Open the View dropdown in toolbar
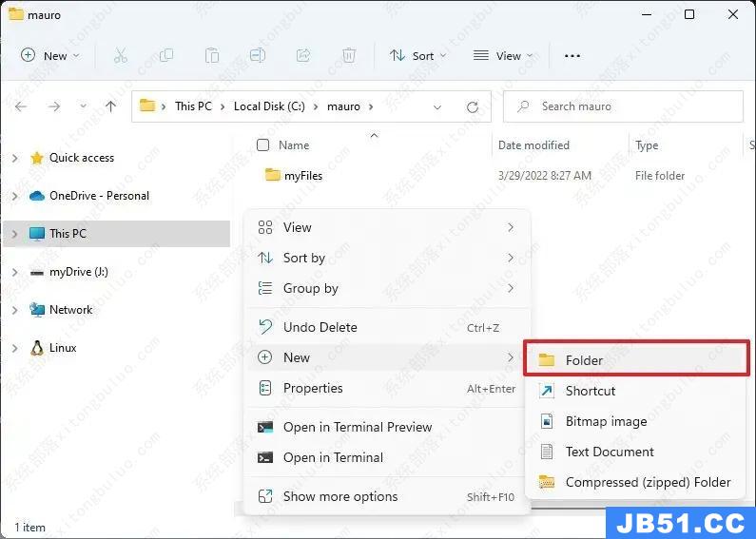 (x=502, y=56)
